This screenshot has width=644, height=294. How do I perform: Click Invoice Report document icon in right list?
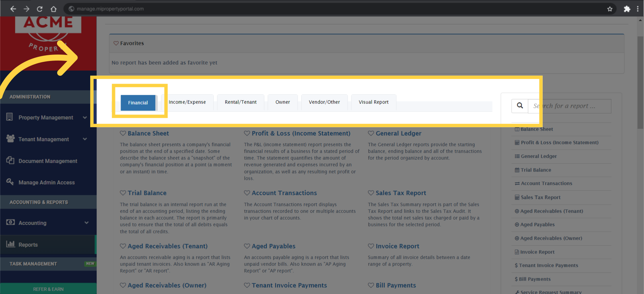pyautogui.click(x=517, y=252)
